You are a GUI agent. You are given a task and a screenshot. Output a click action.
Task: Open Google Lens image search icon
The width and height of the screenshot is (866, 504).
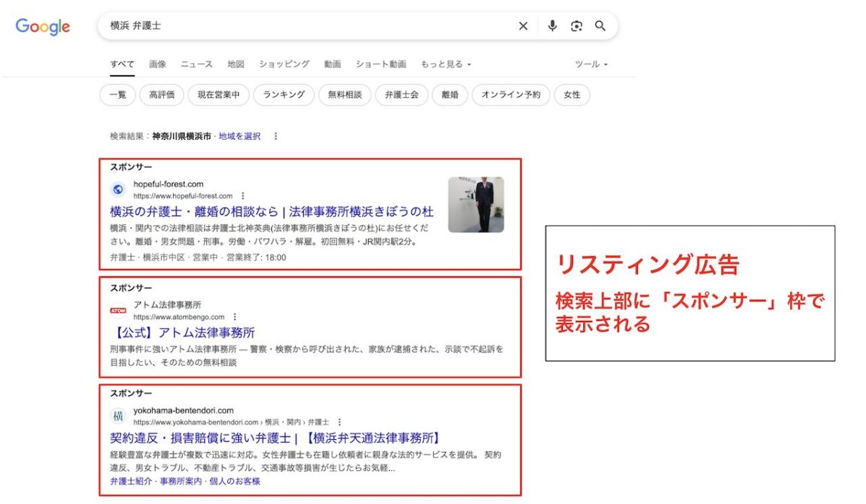pos(576,26)
